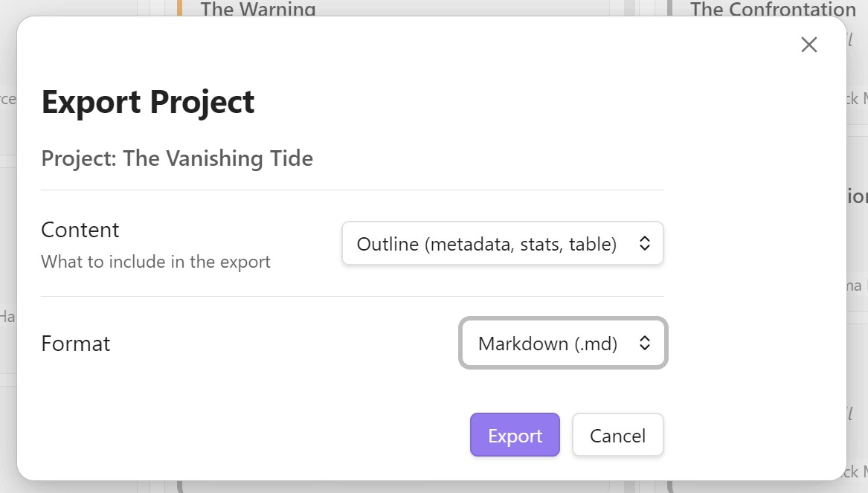Select "The Confrontation" card title behind dialog
868x493 pixels.
coord(773,9)
